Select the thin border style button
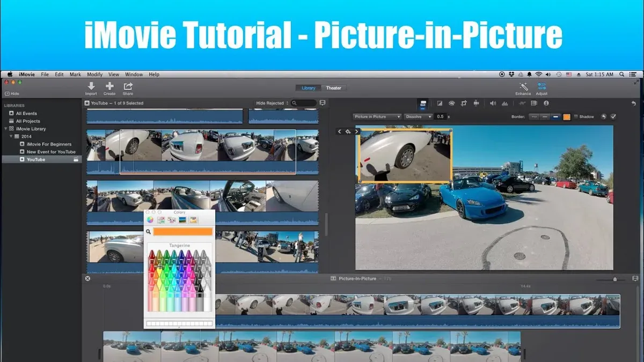Image resolution: width=644 pixels, height=362 pixels. point(545,116)
